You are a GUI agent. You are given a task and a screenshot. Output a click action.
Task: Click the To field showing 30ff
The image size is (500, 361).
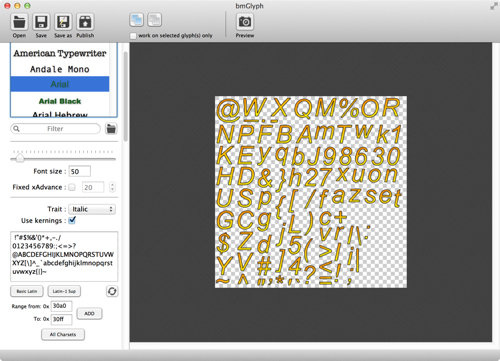[x=61, y=319]
